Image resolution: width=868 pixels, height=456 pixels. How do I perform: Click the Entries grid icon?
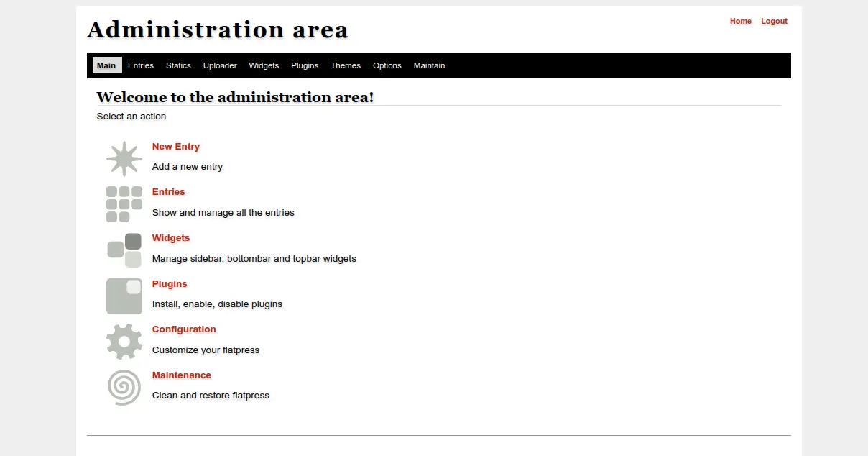tap(124, 204)
